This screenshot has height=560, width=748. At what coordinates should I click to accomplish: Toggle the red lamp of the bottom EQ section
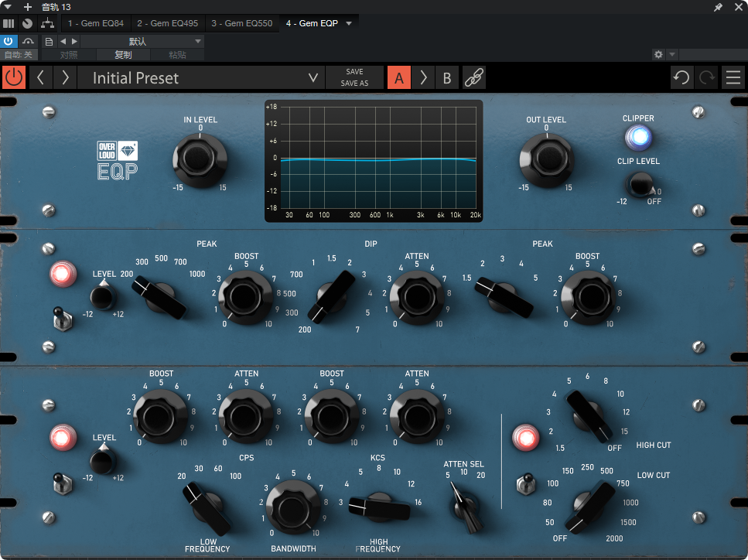tap(63, 438)
